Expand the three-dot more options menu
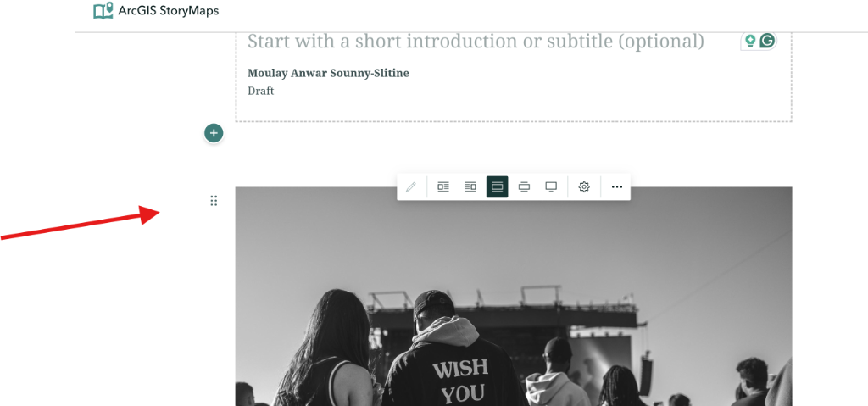This screenshot has height=406, width=868. pos(617,186)
